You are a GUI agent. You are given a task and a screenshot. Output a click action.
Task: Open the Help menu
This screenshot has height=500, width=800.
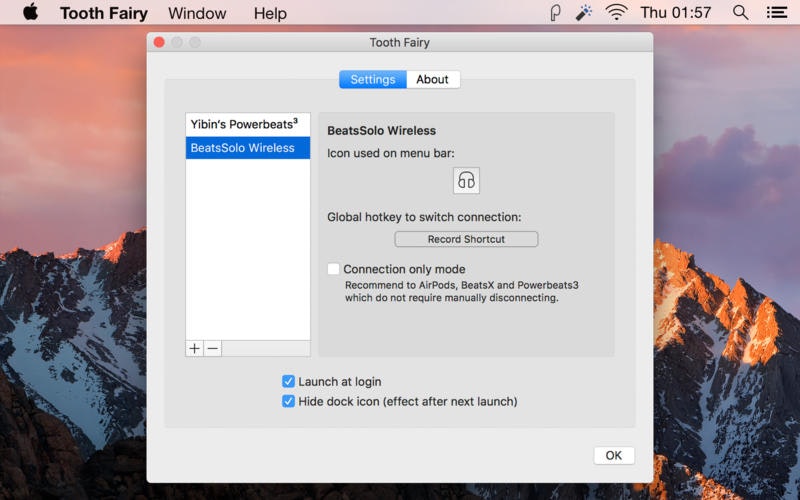click(x=270, y=13)
